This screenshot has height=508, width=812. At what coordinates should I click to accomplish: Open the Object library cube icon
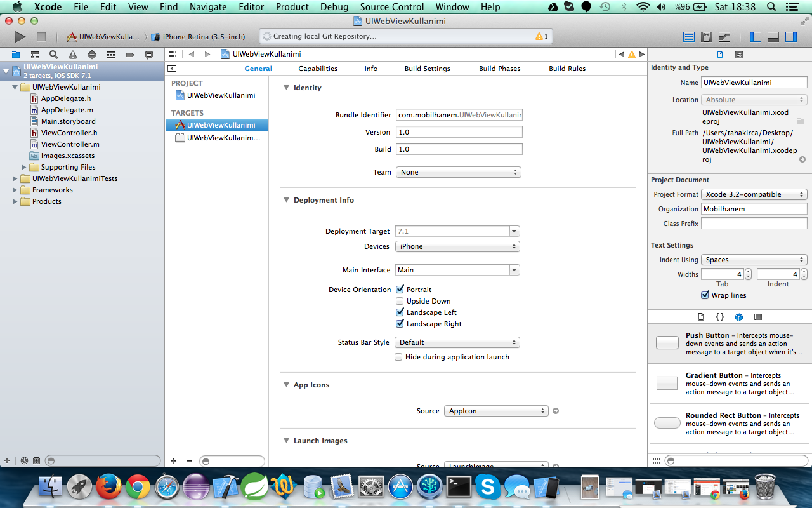(739, 317)
